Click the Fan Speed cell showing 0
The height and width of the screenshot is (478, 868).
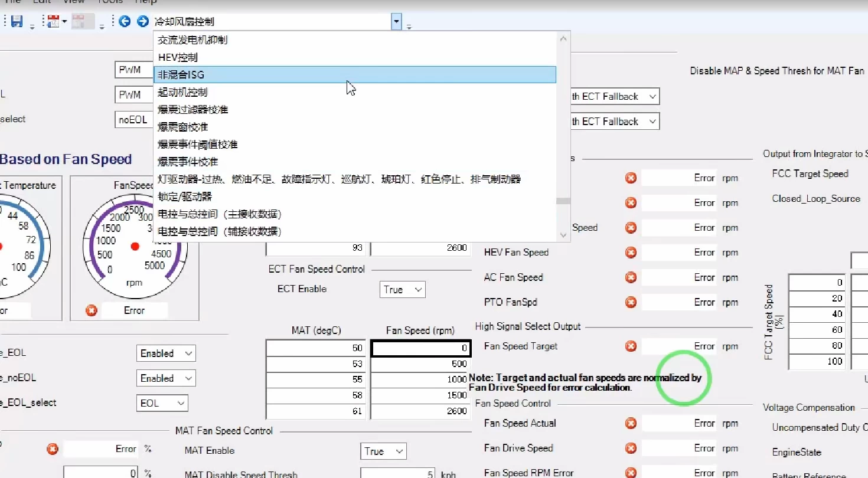click(x=420, y=348)
